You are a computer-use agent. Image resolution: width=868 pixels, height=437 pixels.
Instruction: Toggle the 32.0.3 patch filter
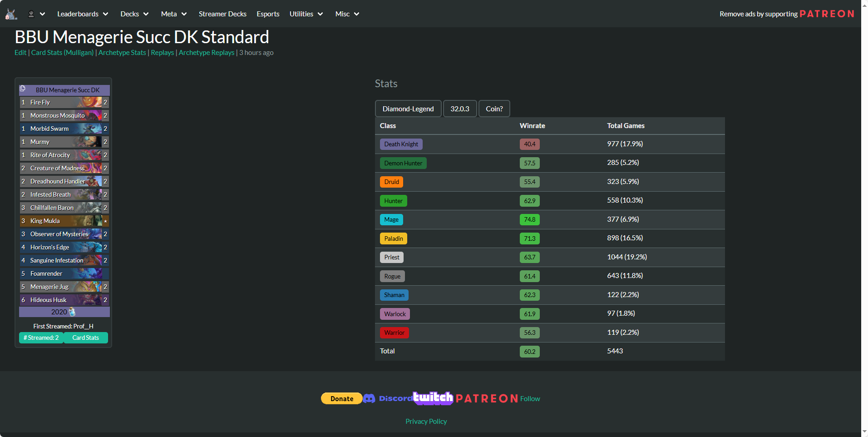[459, 109]
